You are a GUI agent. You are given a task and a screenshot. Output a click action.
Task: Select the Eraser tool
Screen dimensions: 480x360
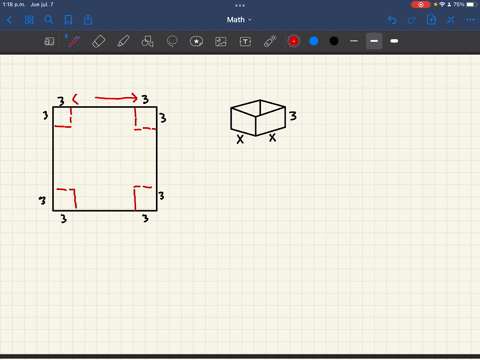pos(98,41)
